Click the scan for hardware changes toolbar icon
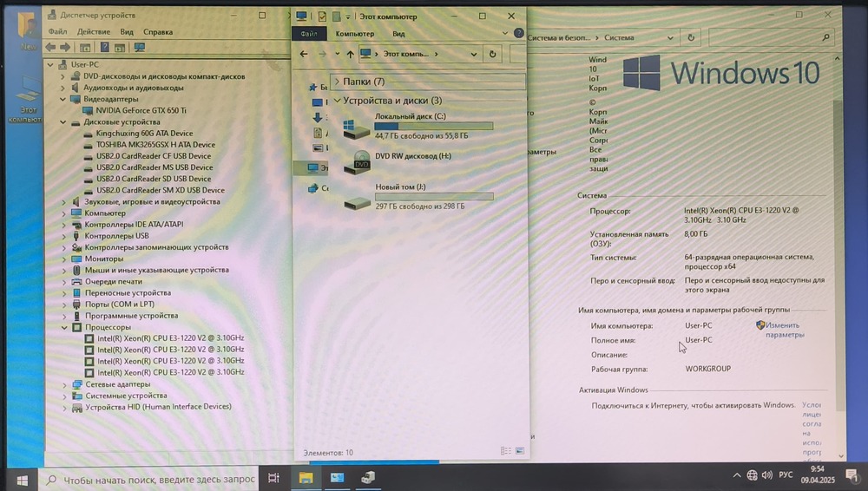This screenshot has height=491, width=868. pyautogui.click(x=139, y=47)
